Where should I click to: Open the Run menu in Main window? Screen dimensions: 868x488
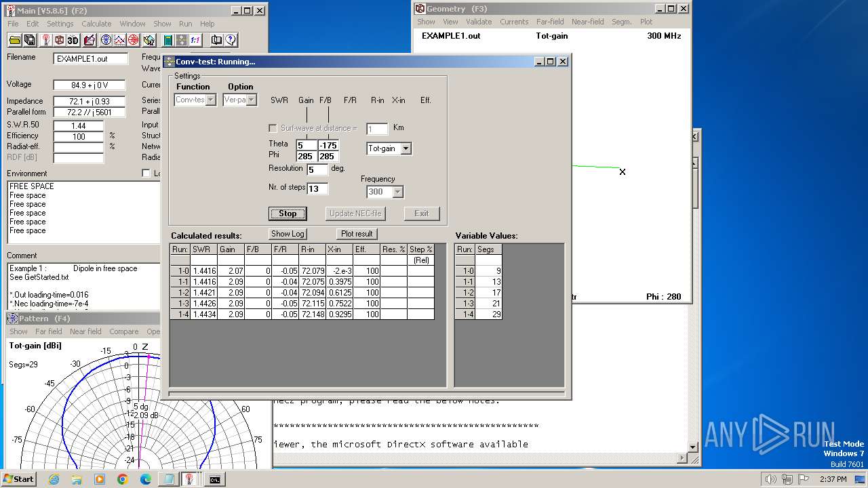185,24
